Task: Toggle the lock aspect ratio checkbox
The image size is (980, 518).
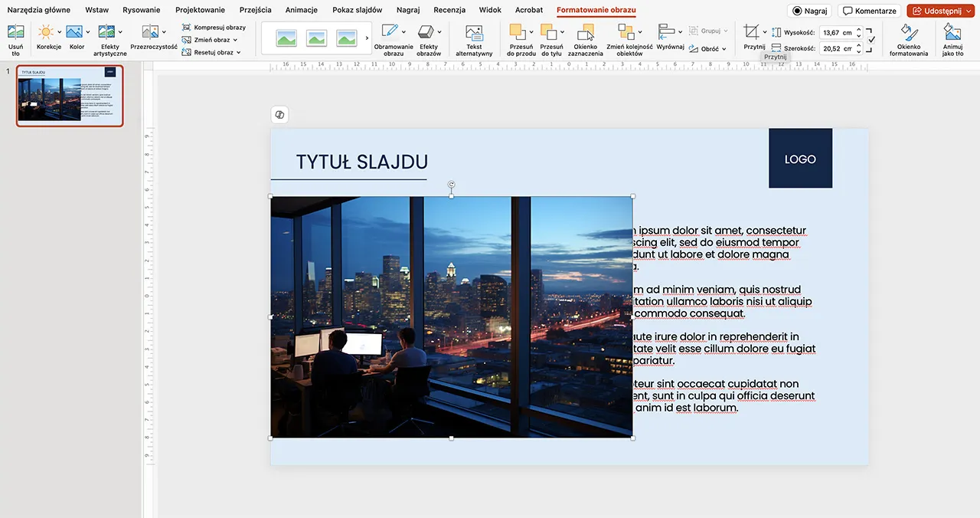Action: coord(871,39)
